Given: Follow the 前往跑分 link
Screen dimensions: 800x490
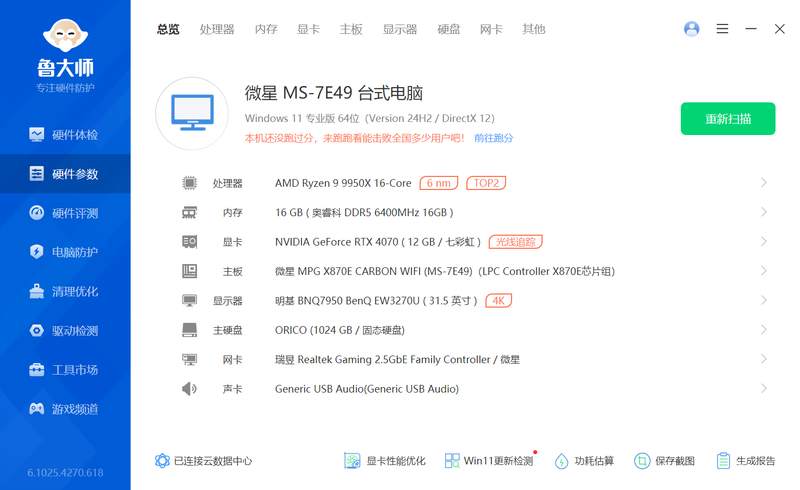Looking at the screenshot, I should 494,138.
